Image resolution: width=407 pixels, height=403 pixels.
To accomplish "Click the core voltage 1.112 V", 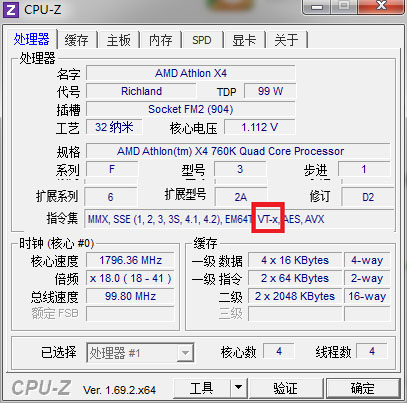I will (x=260, y=127).
